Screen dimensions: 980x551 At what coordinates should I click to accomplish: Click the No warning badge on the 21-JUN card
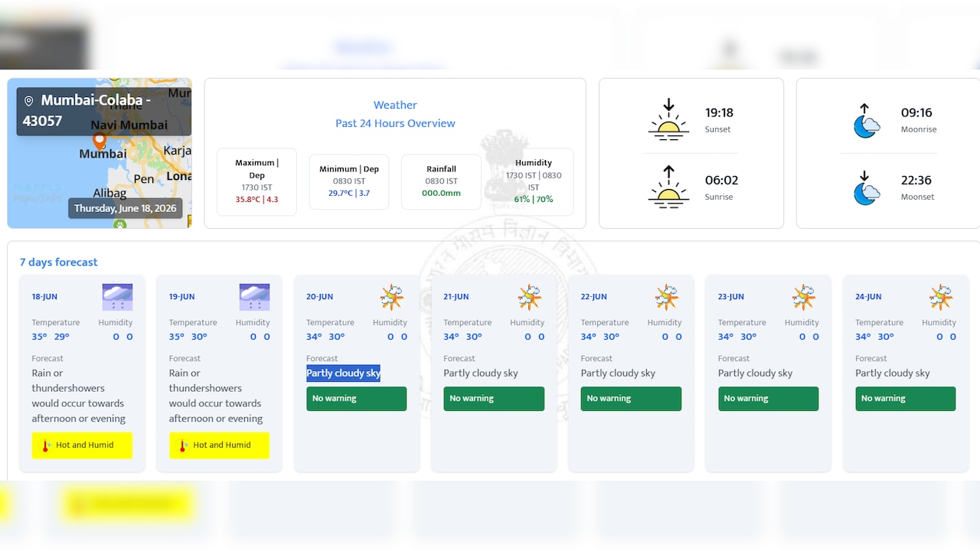tap(494, 399)
